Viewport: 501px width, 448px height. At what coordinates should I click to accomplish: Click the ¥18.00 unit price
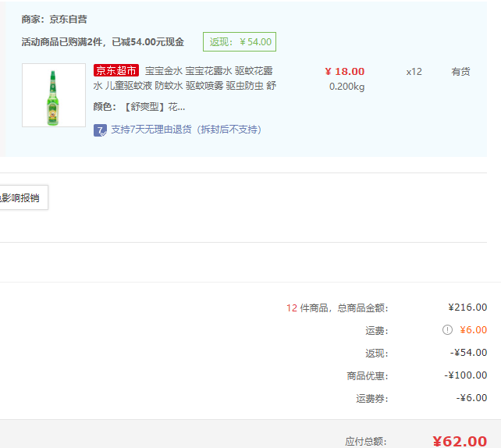tap(344, 72)
